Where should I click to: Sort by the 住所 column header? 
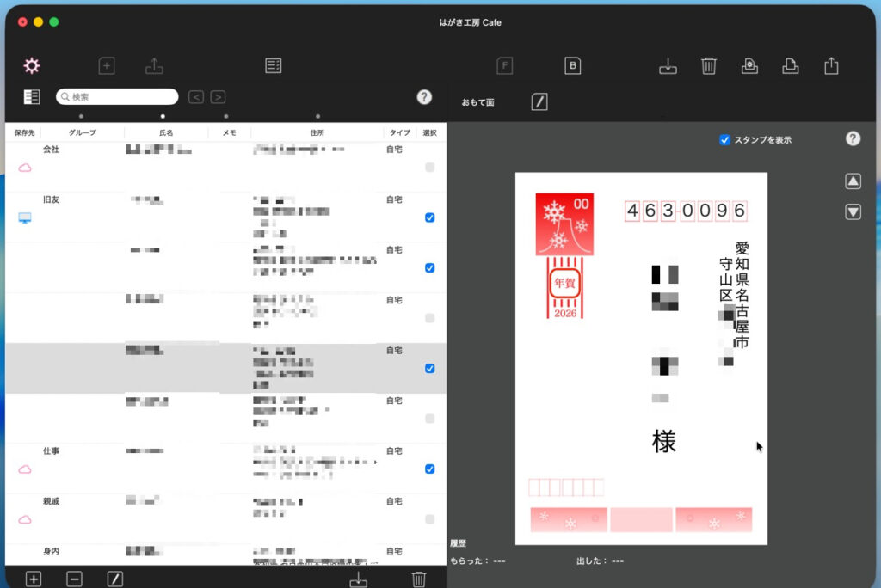coord(317,133)
